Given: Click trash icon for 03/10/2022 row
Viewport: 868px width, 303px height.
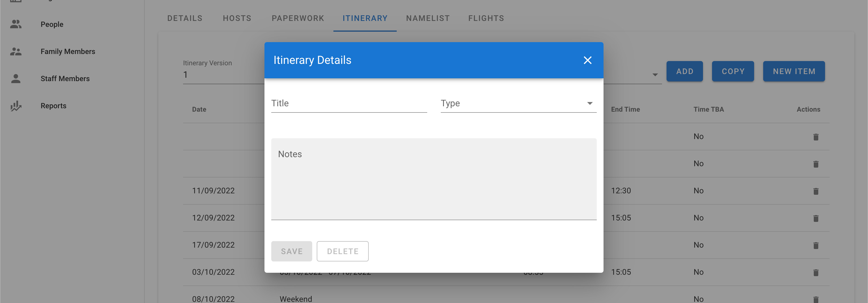Looking at the screenshot, I should [815, 272].
